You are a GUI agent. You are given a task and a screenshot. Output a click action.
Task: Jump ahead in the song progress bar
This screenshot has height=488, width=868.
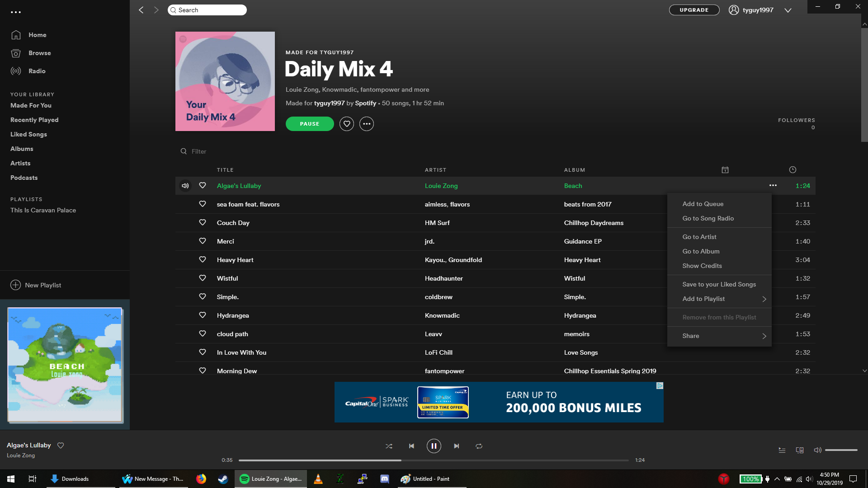497,460
